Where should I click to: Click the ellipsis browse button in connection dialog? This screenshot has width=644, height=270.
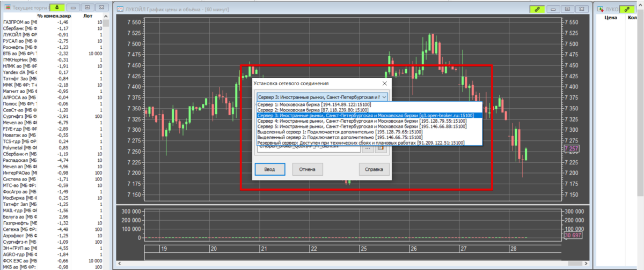coord(368,148)
